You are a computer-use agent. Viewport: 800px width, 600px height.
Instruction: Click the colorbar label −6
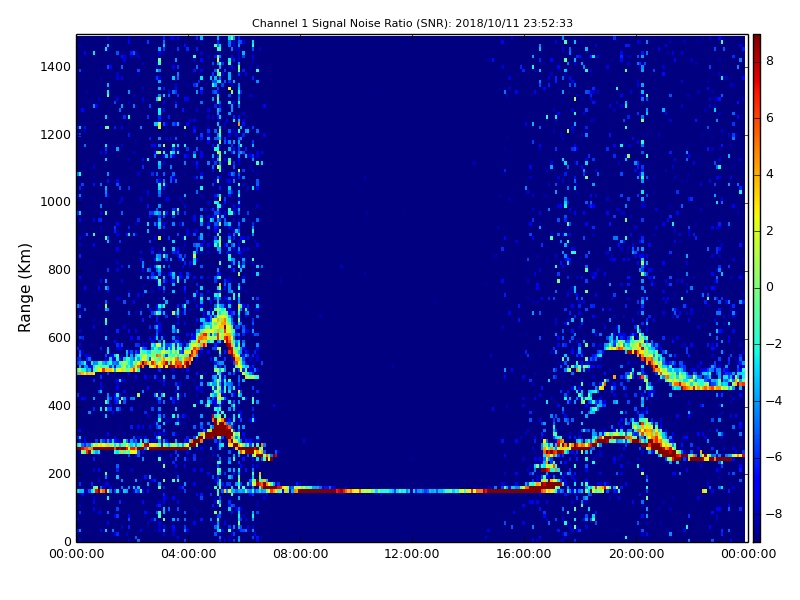(773, 457)
